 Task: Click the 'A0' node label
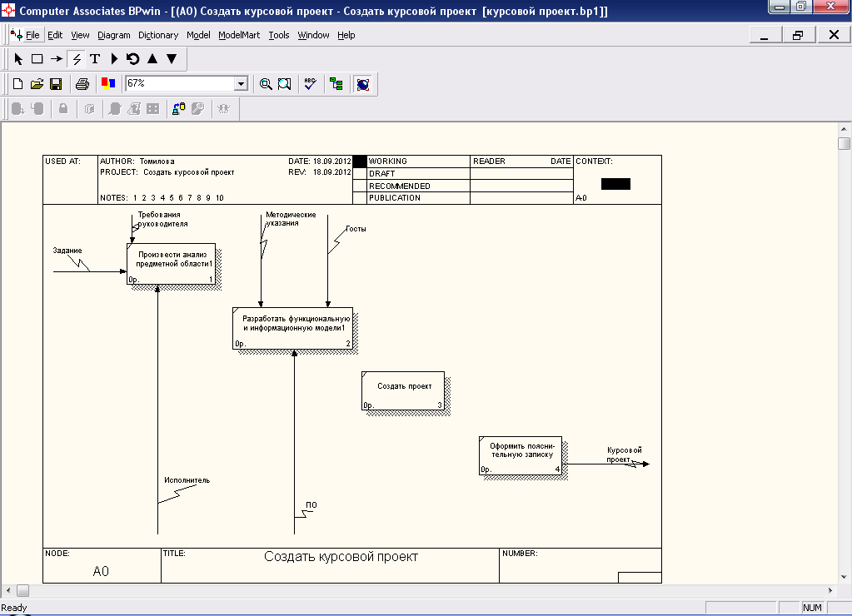(x=101, y=571)
